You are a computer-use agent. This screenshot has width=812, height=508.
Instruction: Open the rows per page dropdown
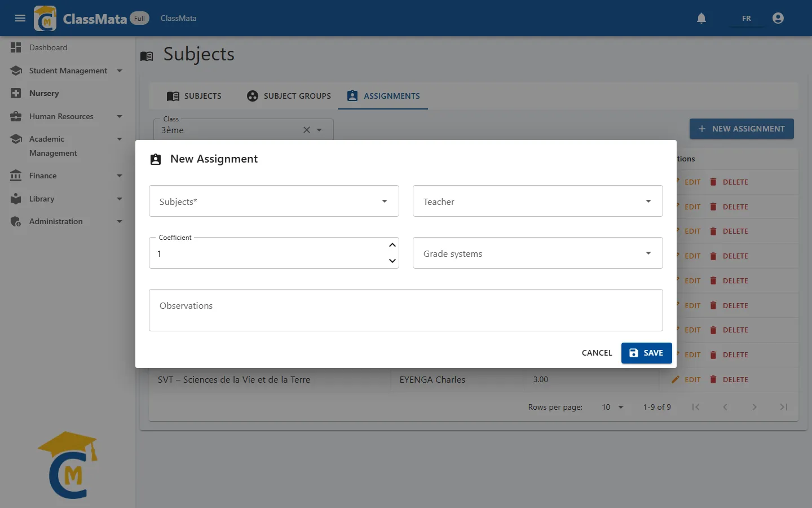point(613,407)
